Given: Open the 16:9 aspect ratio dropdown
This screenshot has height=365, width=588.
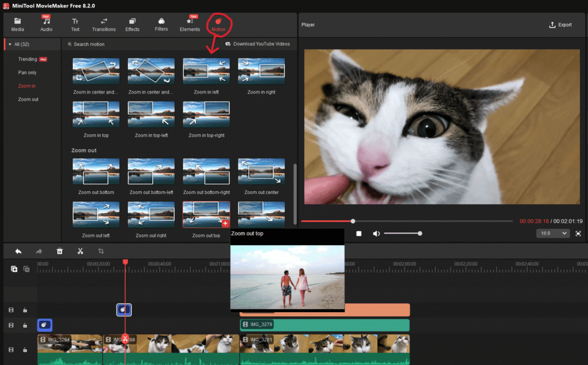Looking at the screenshot, I should pos(553,233).
